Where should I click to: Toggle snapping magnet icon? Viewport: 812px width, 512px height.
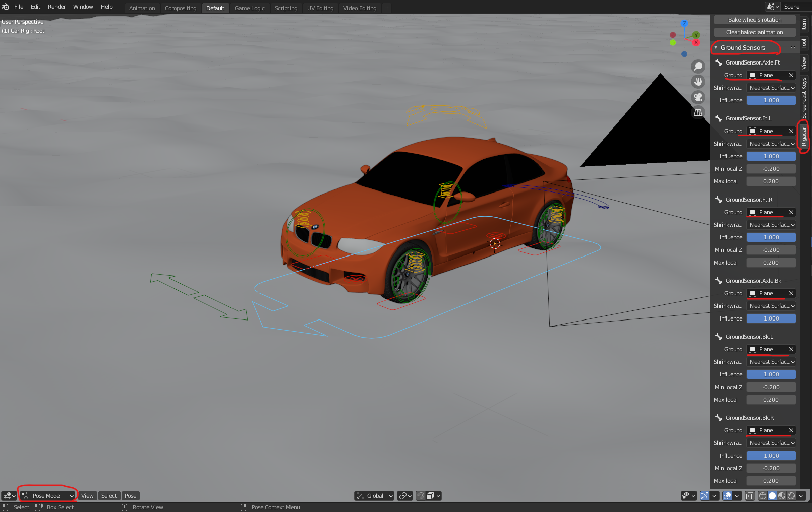coord(421,496)
